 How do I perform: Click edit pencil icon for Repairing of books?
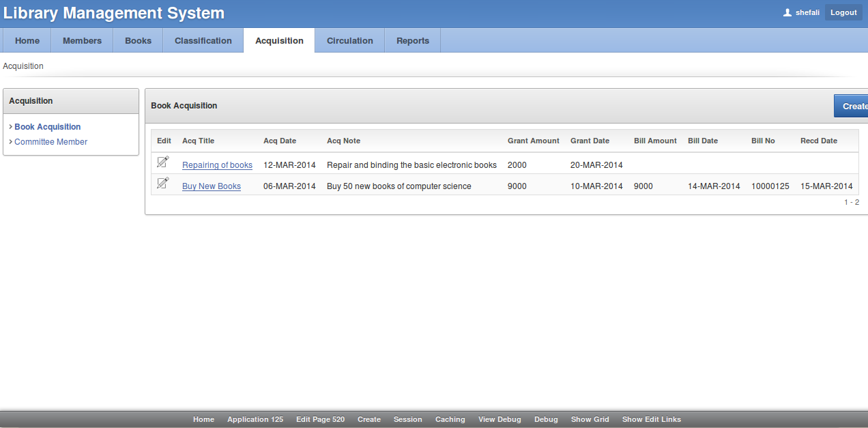click(162, 162)
